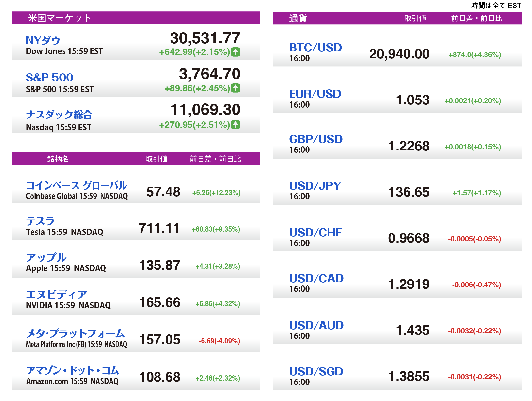This screenshot has width=532, height=401.
Task: Open the S&P 500 index link
Action: [49, 77]
